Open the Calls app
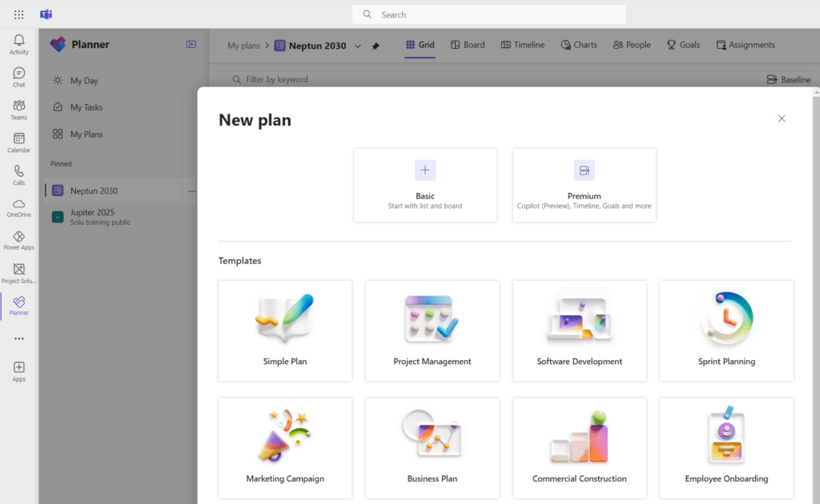820x504 pixels. (x=18, y=173)
